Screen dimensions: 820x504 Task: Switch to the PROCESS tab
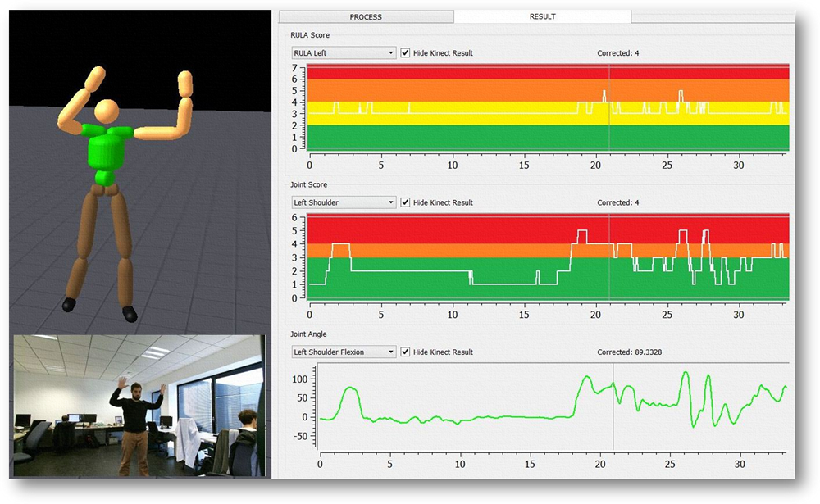coord(364,16)
